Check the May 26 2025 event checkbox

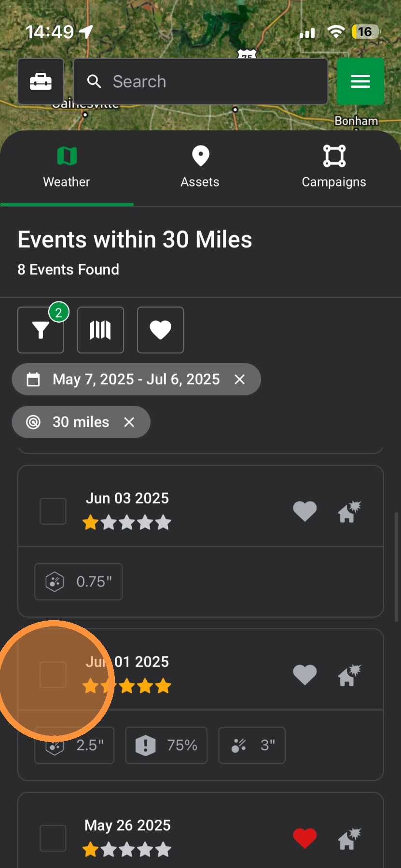[53, 838]
